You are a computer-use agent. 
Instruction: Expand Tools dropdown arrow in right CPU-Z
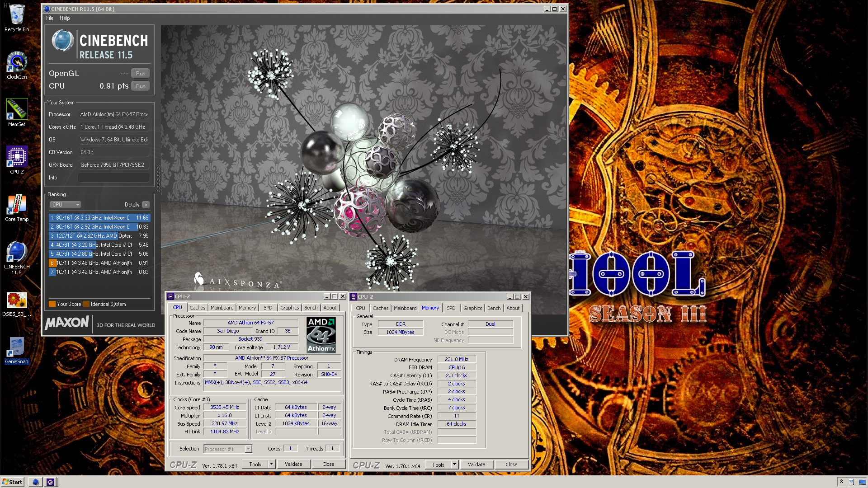pos(454,465)
